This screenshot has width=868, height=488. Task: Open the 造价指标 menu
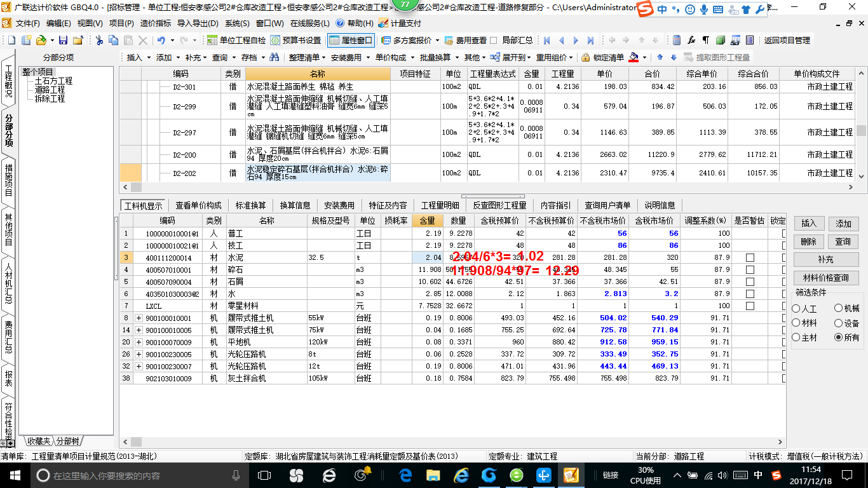[155, 23]
